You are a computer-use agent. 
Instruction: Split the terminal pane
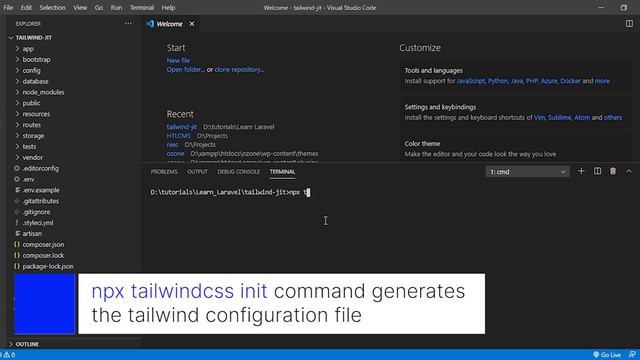tap(597, 171)
